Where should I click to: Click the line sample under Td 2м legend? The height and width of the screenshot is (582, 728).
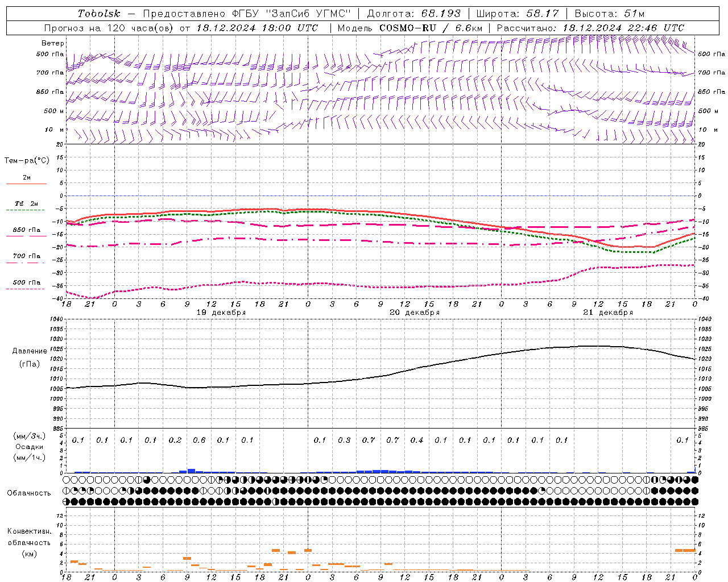coord(26,210)
